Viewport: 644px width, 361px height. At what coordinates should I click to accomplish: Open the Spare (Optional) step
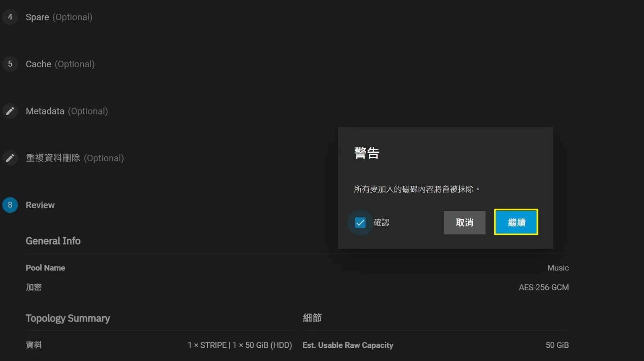click(x=59, y=17)
